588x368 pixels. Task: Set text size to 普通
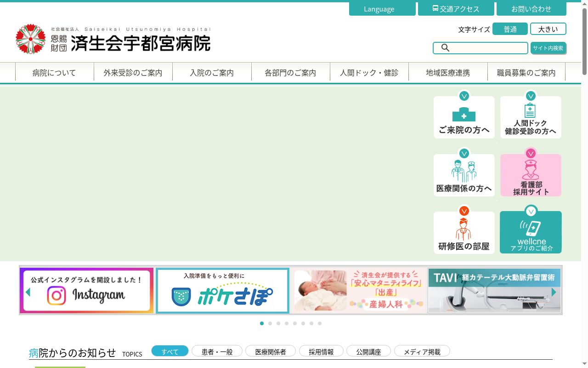click(510, 29)
